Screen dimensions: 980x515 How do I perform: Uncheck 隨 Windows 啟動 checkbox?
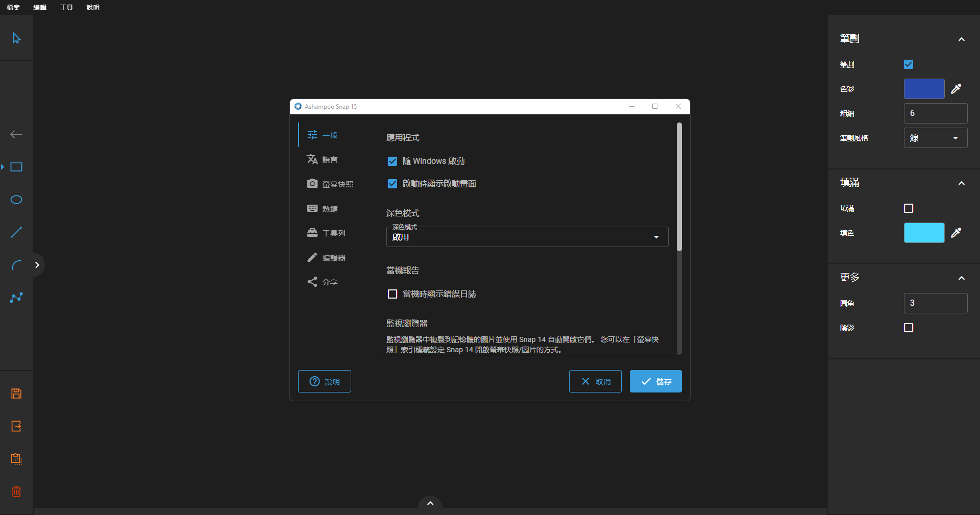point(392,161)
